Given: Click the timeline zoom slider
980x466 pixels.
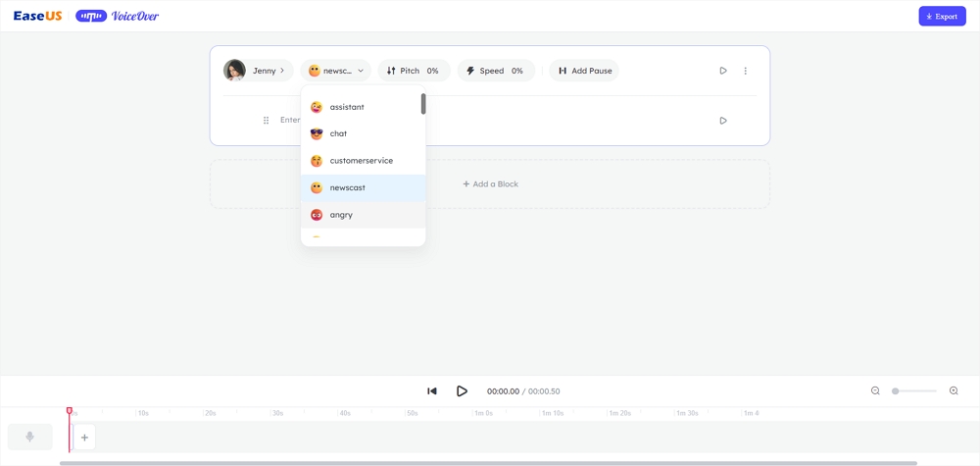Looking at the screenshot, I should (914, 390).
